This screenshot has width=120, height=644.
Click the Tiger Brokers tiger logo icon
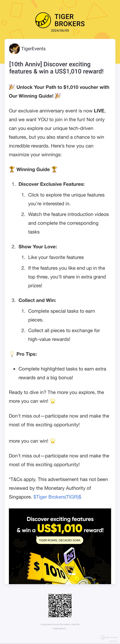[43, 20]
